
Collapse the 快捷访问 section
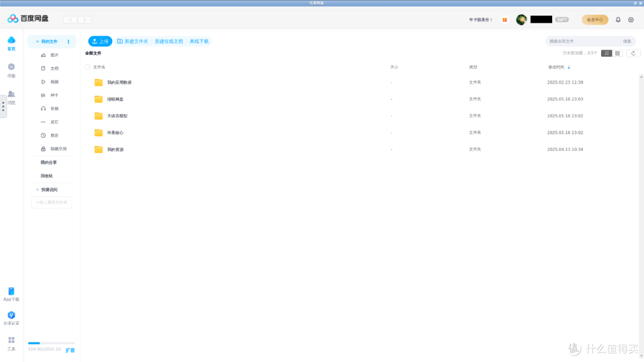point(38,190)
